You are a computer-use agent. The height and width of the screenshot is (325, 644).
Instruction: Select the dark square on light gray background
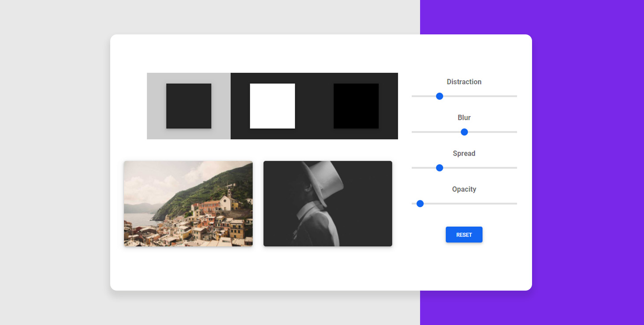click(189, 106)
